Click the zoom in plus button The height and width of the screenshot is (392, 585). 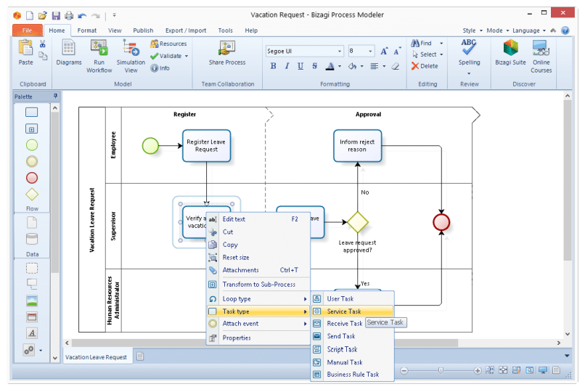pyautogui.click(x=477, y=371)
